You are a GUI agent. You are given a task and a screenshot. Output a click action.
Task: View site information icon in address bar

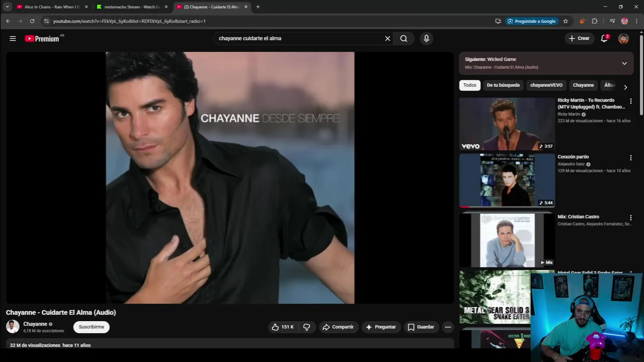tap(46, 21)
